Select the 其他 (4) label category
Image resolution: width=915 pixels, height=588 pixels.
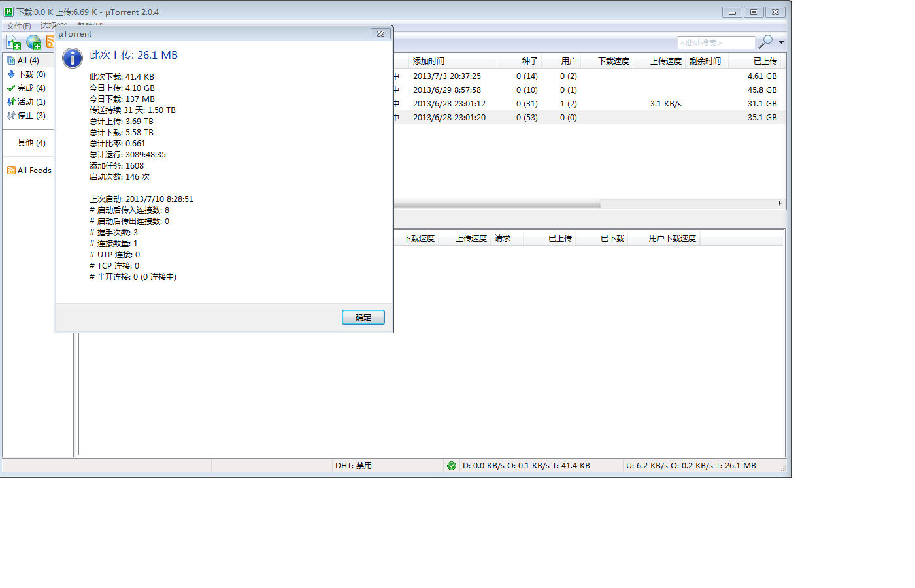pos(31,143)
